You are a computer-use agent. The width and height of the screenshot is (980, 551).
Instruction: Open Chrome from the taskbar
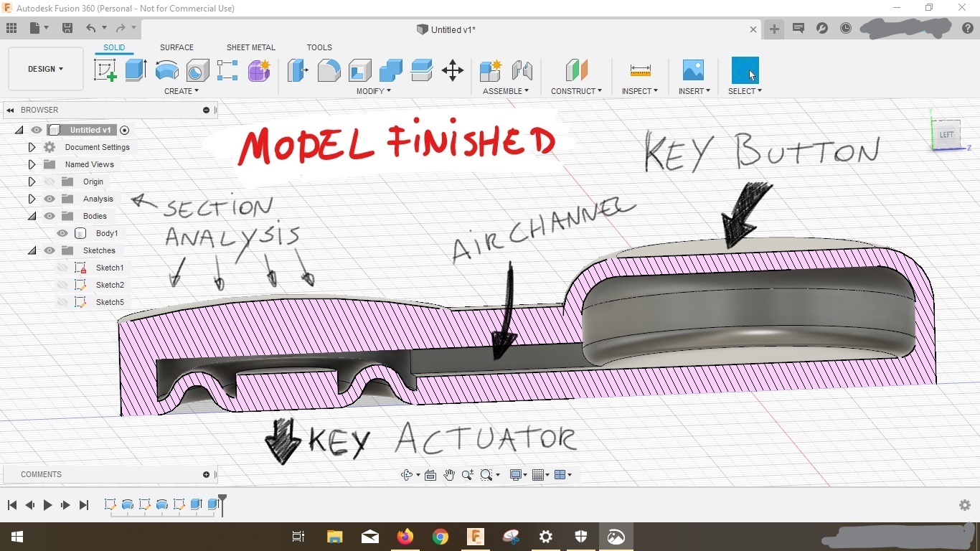tap(440, 537)
